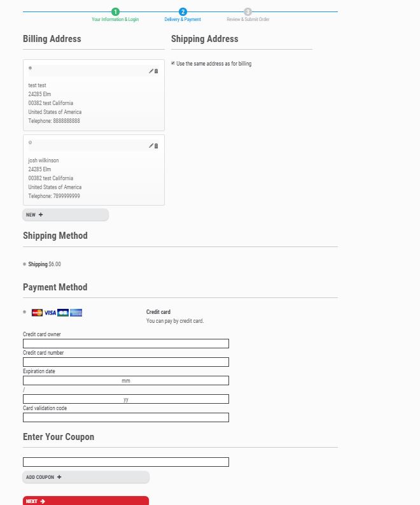The image size is (420, 505).
Task: Click pencil icon on josh wilkinson address
Action: 151,146
